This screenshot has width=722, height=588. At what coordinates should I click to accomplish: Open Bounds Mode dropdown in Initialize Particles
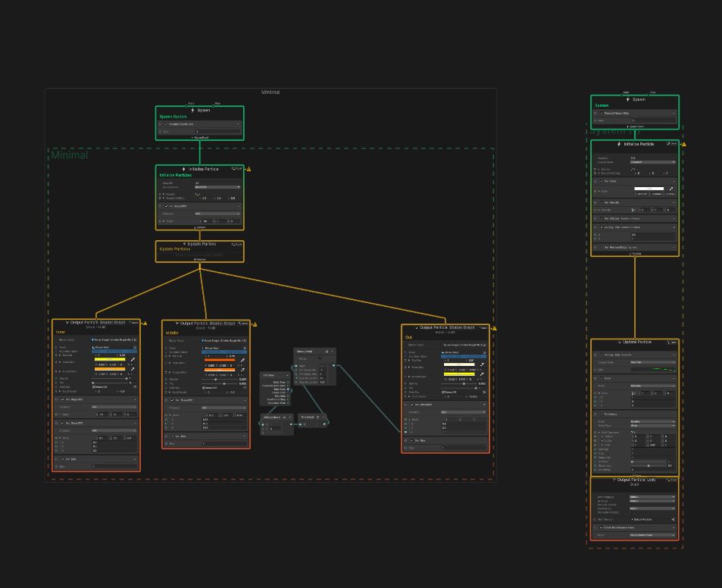pyautogui.click(x=217, y=187)
